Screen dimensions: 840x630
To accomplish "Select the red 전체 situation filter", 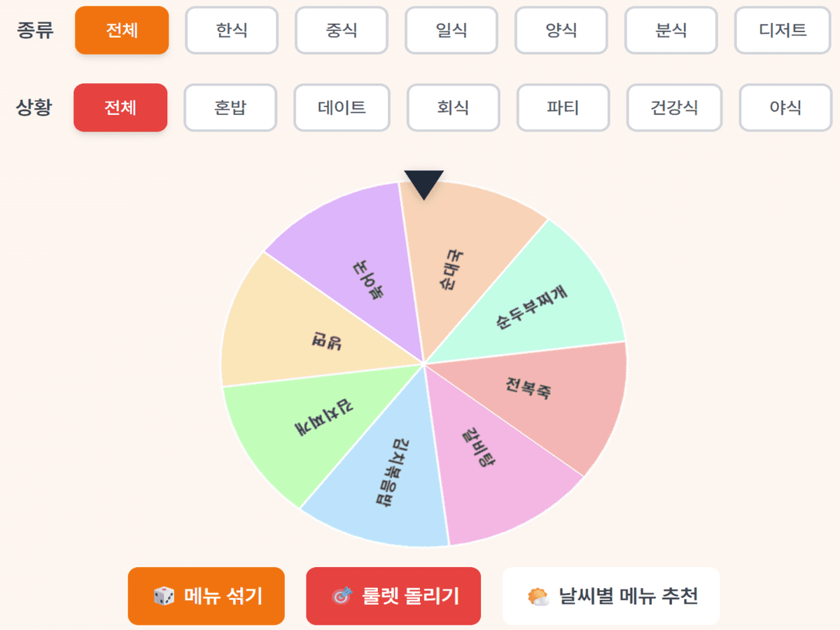I will coord(120,108).
